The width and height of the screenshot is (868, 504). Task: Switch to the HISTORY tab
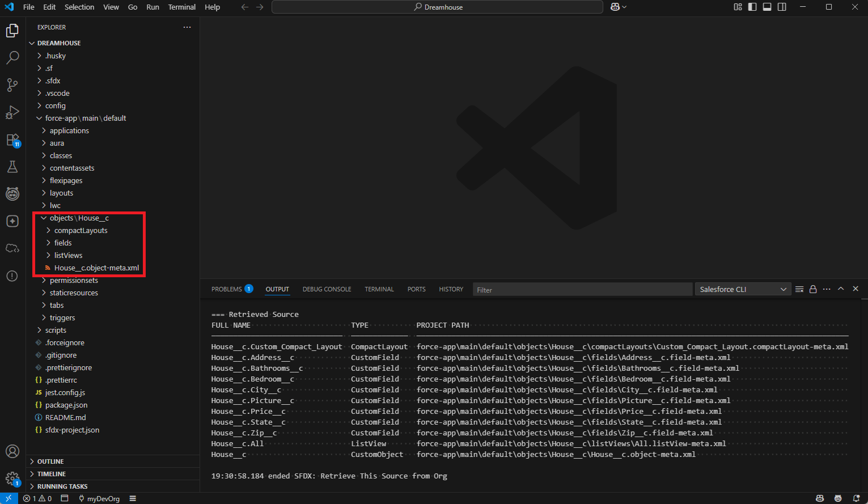451,289
